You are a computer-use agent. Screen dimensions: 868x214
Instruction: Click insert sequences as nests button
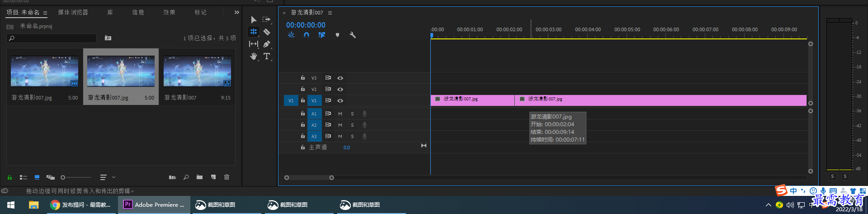click(x=291, y=35)
